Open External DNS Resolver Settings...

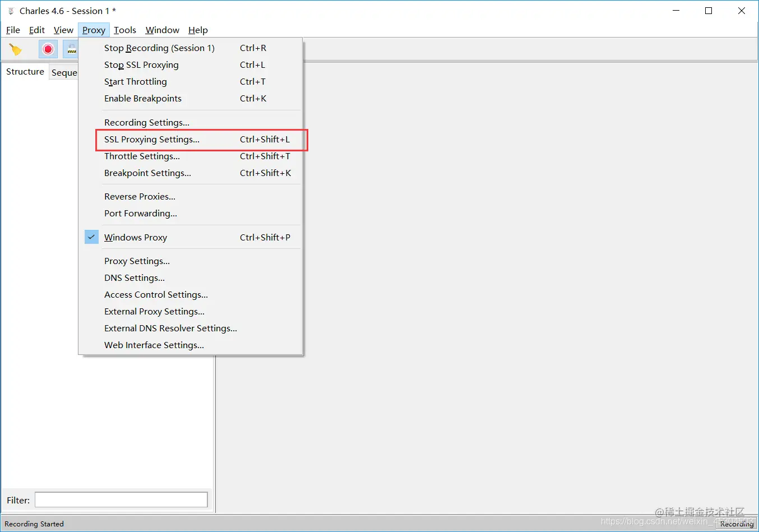coord(191,329)
